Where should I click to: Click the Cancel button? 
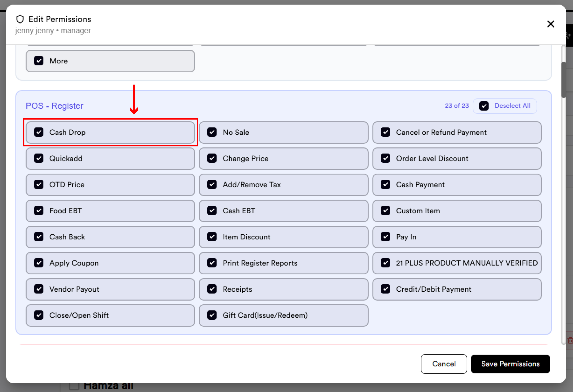pos(444,364)
